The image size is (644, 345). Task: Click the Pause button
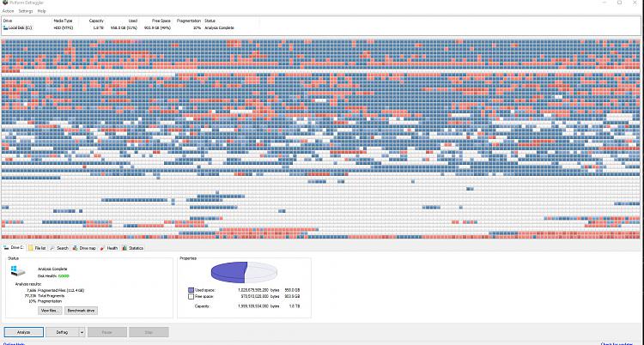[x=107, y=332]
